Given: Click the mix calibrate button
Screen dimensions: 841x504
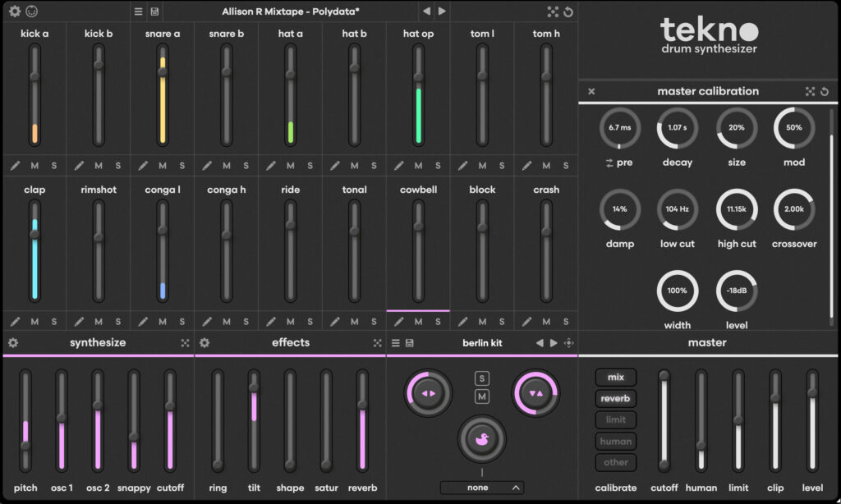Looking at the screenshot, I should [x=615, y=378].
